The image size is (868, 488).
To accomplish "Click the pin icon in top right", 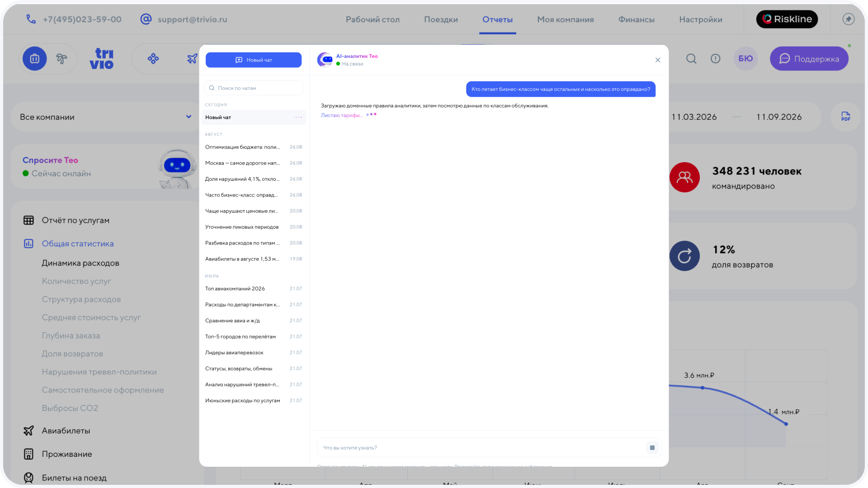I will pos(848,19).
